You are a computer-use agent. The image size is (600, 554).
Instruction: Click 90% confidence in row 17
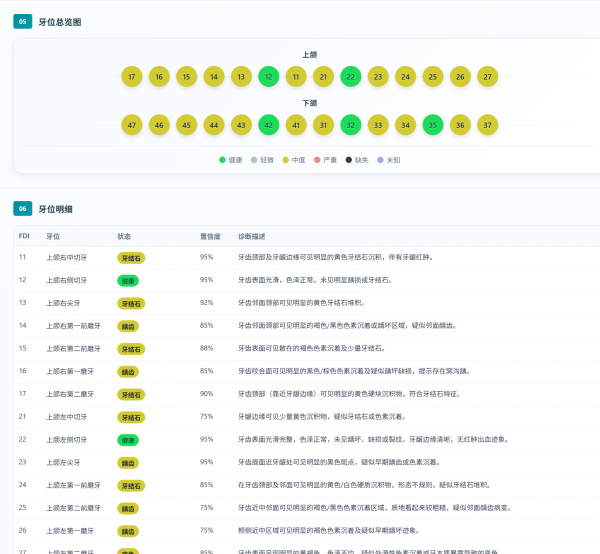(206, 394)
